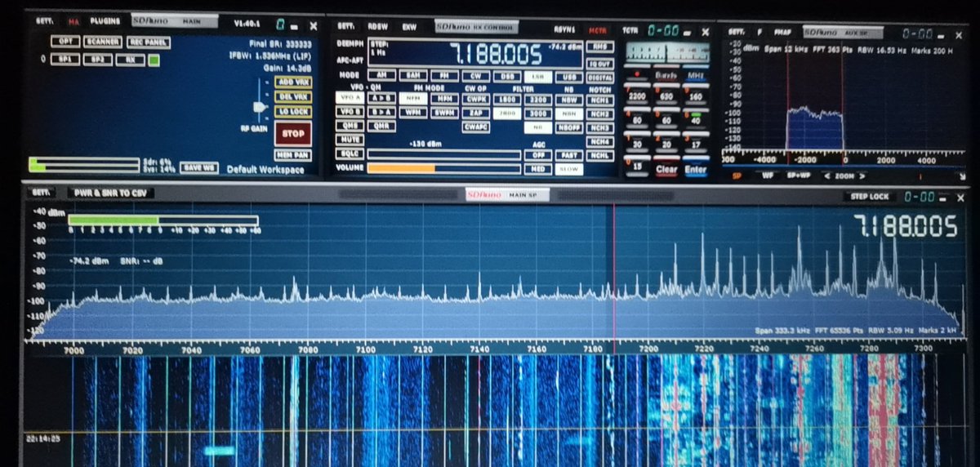Screen dimensions: 980x467
Task: Click the green indicator square beside RX
Action: [154, 60]
